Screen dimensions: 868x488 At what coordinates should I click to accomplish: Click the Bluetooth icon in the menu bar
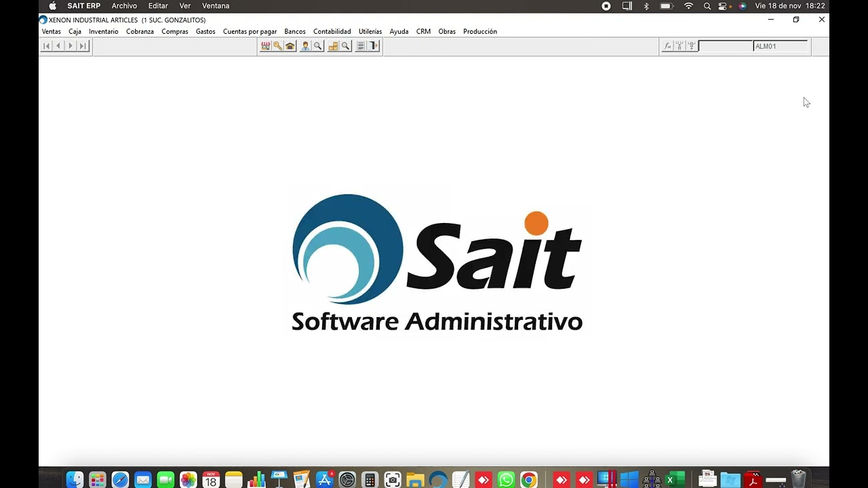pyautogui.click(x=646, y=6)
